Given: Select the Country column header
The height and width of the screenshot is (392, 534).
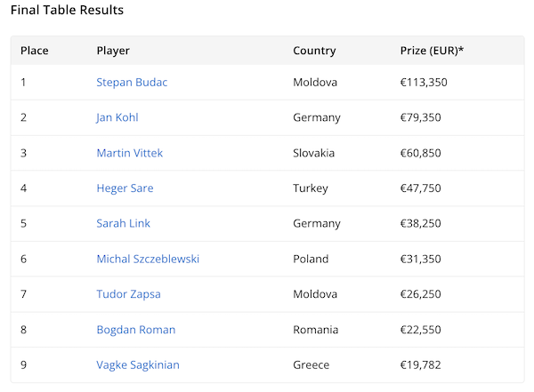Looking at the screenshot, I should (314, 51).
